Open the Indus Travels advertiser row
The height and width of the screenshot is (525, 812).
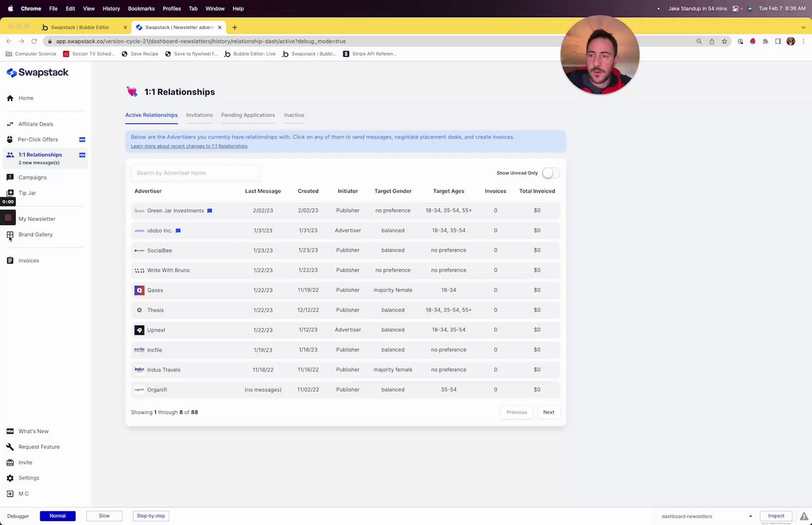(346, 370)
